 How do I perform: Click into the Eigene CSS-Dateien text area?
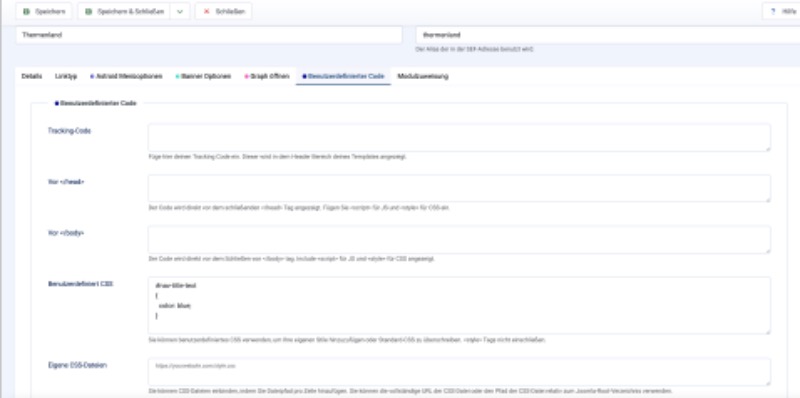point(459,371)
